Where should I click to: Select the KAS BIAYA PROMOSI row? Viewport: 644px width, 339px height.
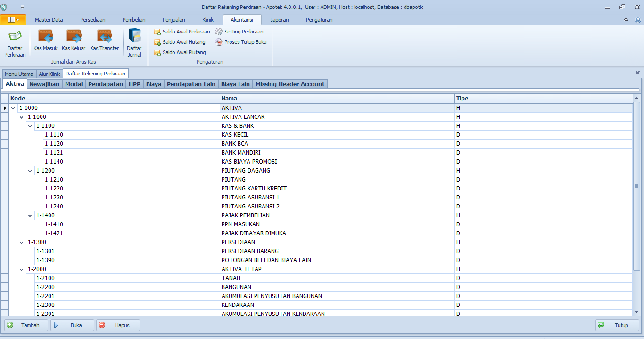tap(316, 162)
